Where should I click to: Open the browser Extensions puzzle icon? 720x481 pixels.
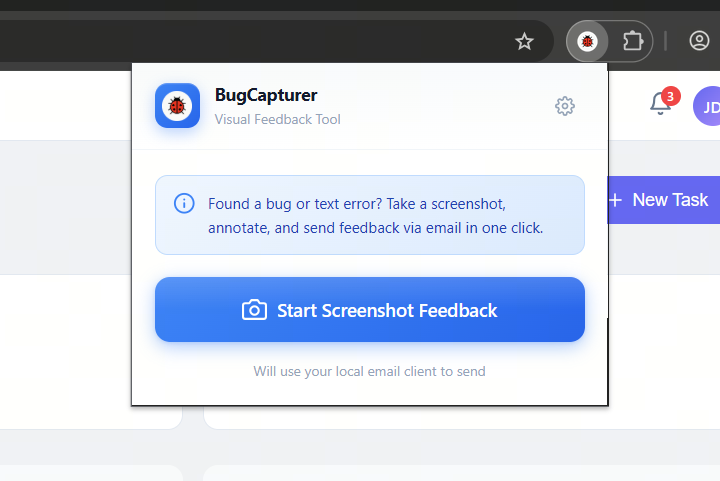pyautogui.click(x=633, y=41)
